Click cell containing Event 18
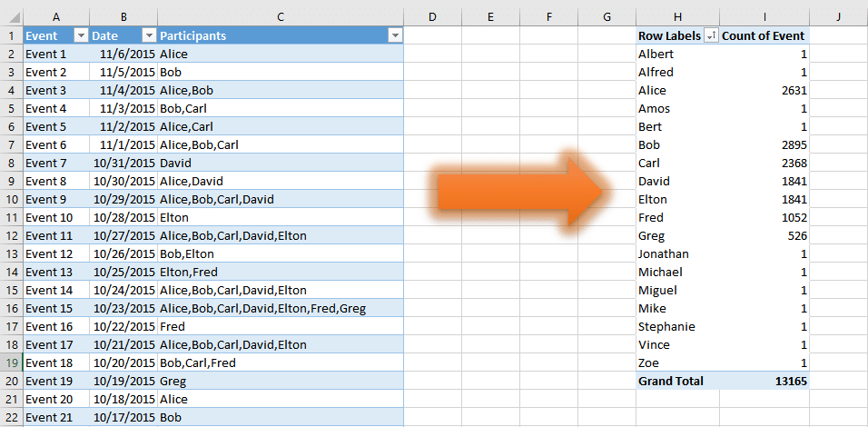Viewport: 868px width, 427px height. [56, 362]
